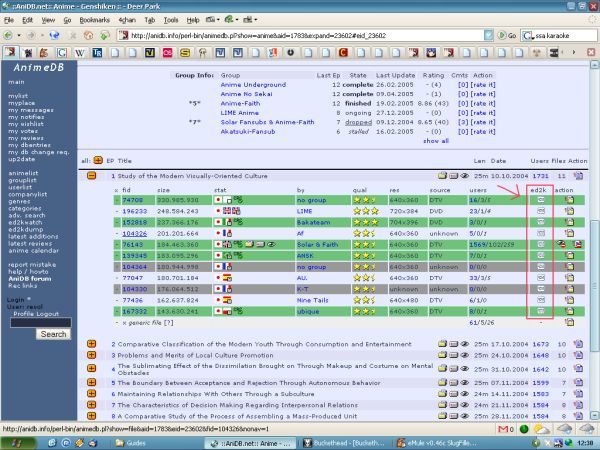Click the ed2k link icon for file 167332
The width and height of the screenshot is (600, 450).
[540, 311]
